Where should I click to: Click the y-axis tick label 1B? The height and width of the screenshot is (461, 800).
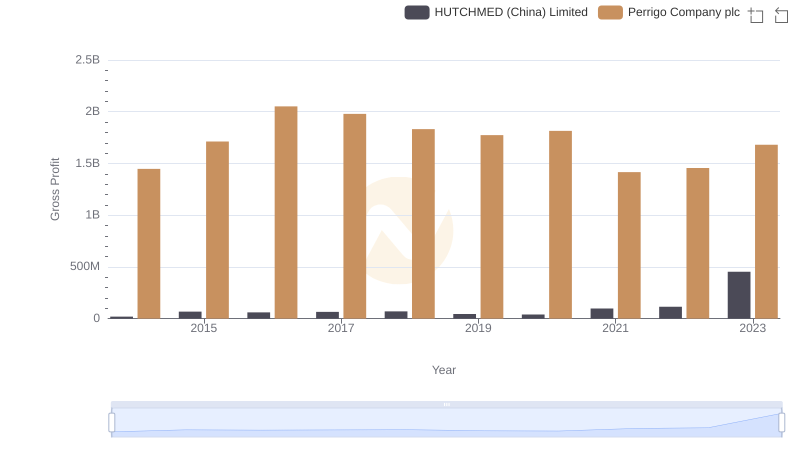[92, 215]
